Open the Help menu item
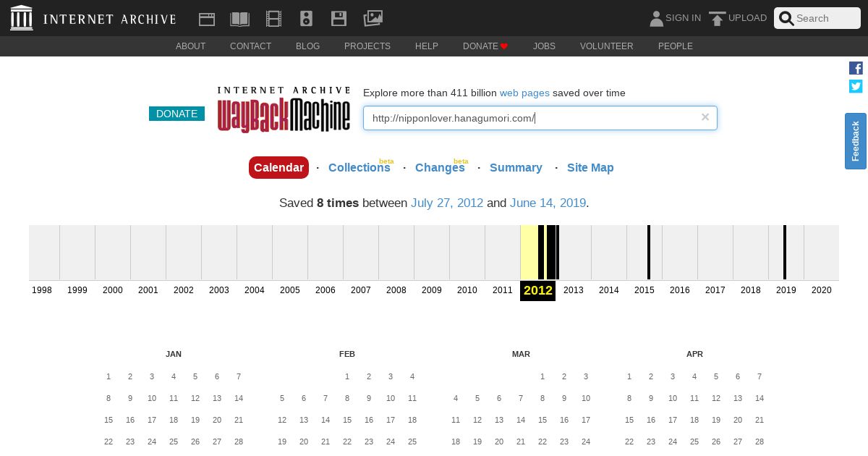 click(427, 46)
